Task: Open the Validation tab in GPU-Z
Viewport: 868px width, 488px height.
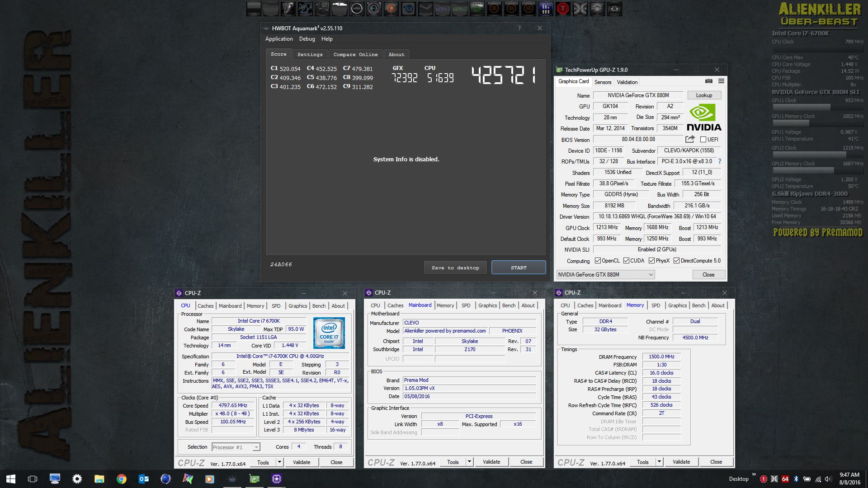Action: [x=627, y=82]
